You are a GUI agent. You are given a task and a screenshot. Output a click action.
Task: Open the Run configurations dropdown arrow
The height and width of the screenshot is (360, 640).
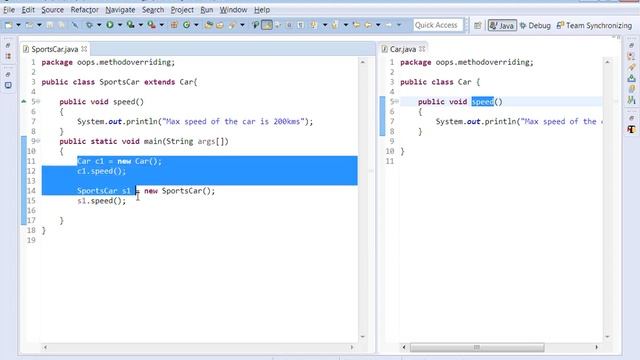click(120, 25)
